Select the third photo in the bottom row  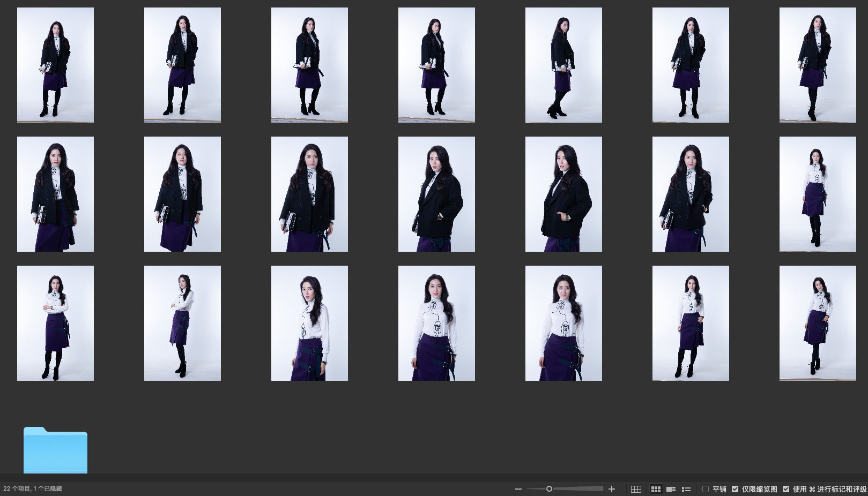click(x=309, y=323)
